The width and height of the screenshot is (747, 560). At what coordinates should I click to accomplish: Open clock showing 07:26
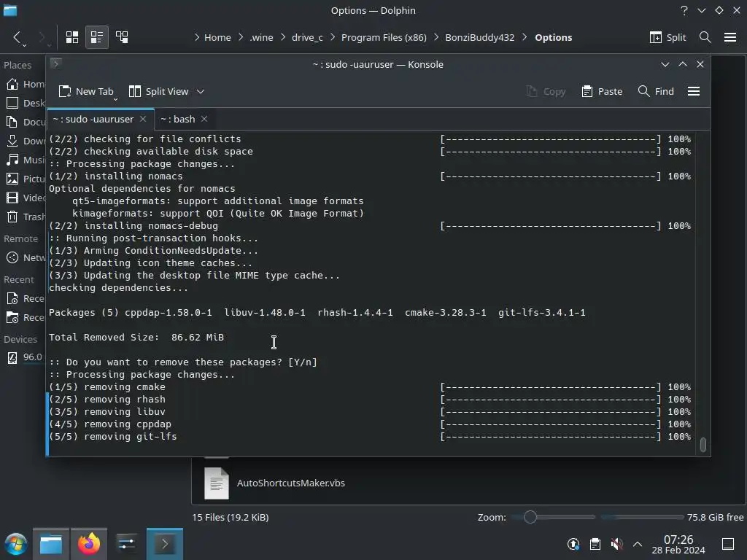pos(678,544)
